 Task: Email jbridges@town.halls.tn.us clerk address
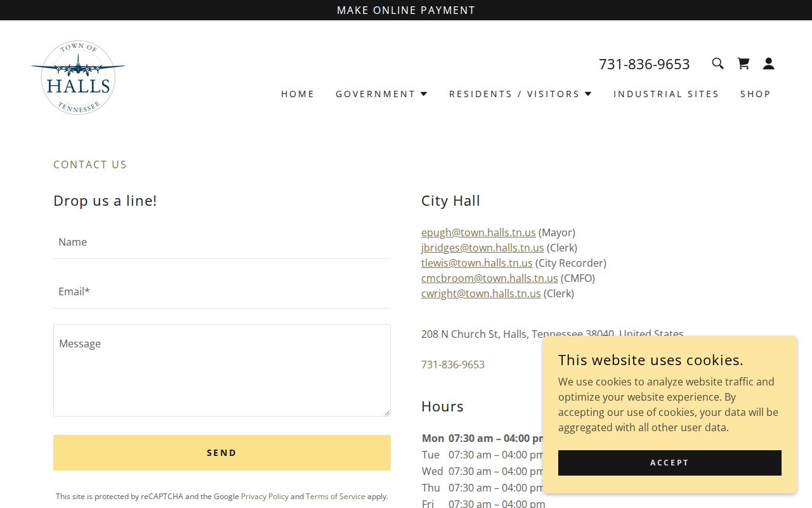pos(483,248)
